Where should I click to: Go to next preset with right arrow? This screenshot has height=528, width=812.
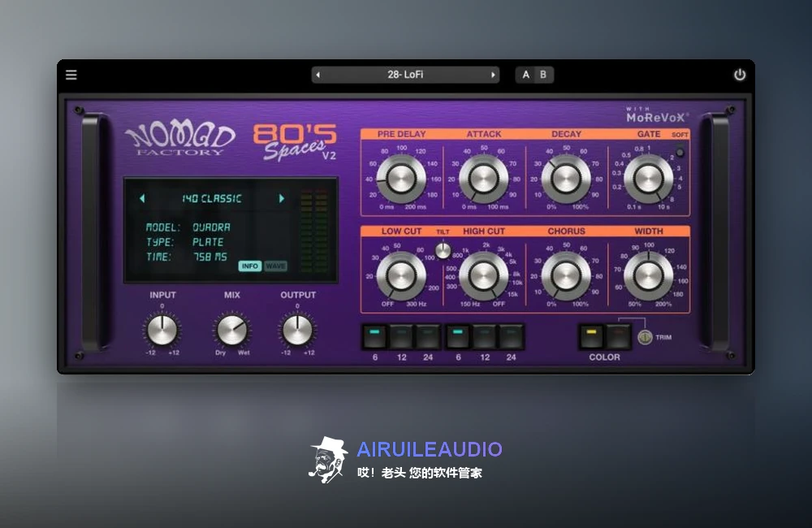(493, 75)
